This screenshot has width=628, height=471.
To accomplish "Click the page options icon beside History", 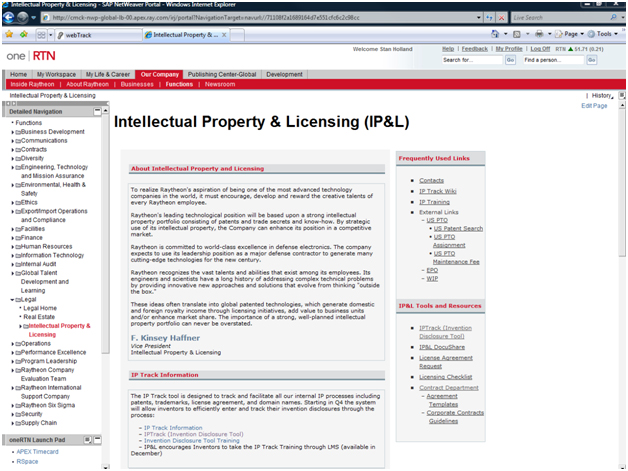I will pyautogui.click(x=622, y=95).
